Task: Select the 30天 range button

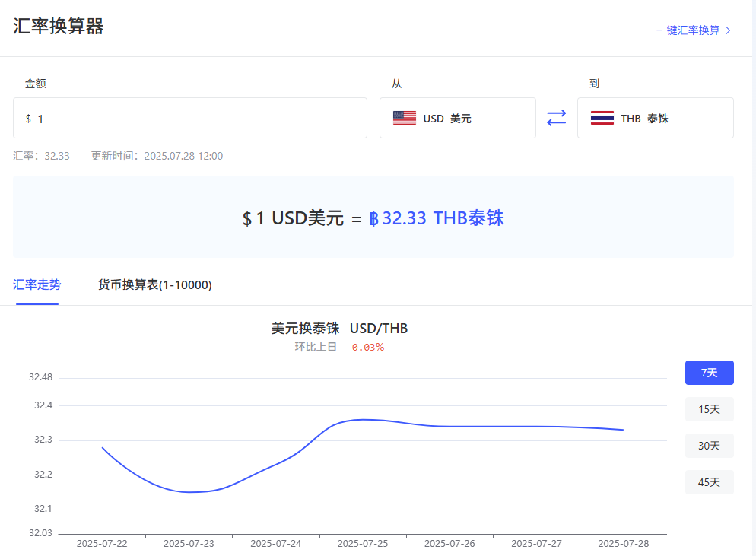Action: (x=710, y=446)
